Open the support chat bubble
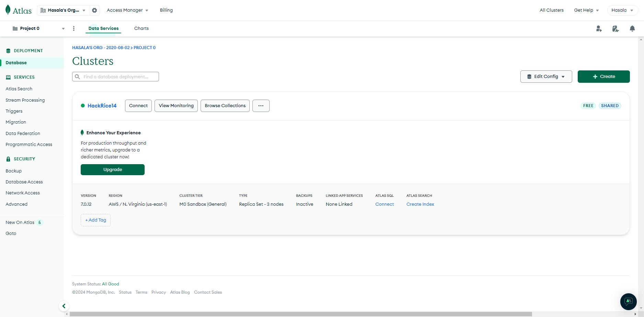Image resolution: width=644 pixels, height=317 pixels. (629, 302)
